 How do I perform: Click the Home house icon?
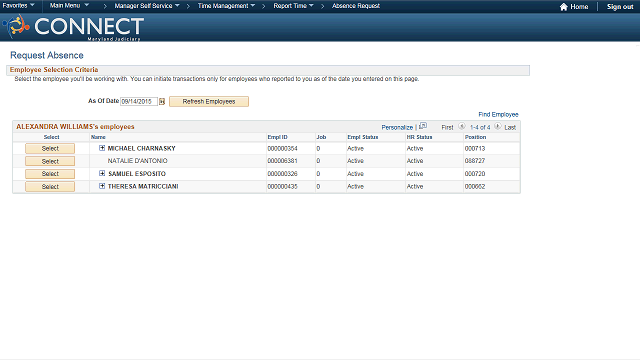[x=564, y=7]
